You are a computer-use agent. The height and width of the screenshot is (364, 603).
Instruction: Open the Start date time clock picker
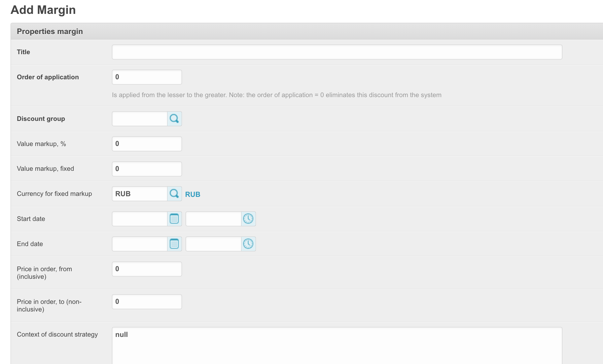248,219
